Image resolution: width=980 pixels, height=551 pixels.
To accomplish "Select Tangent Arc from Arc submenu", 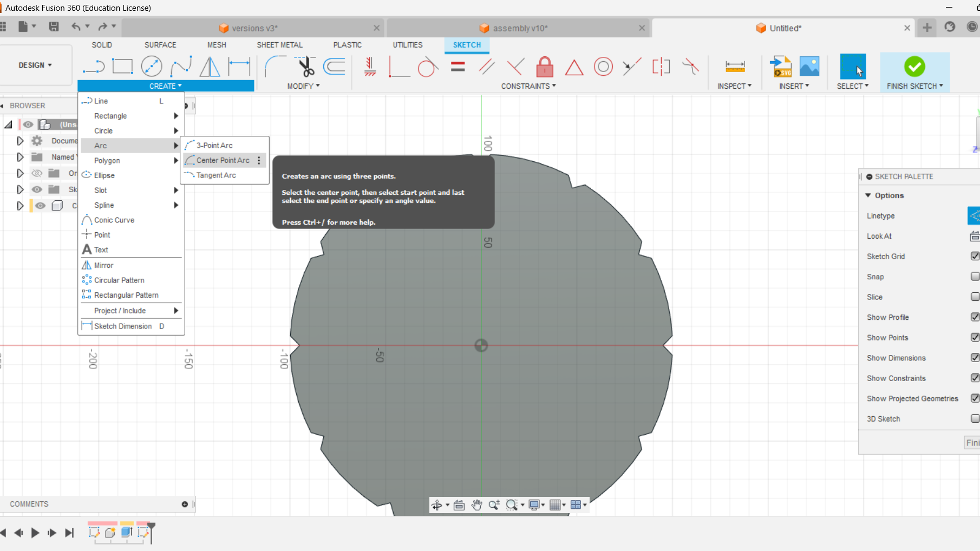I will click(x=217, y=175).
